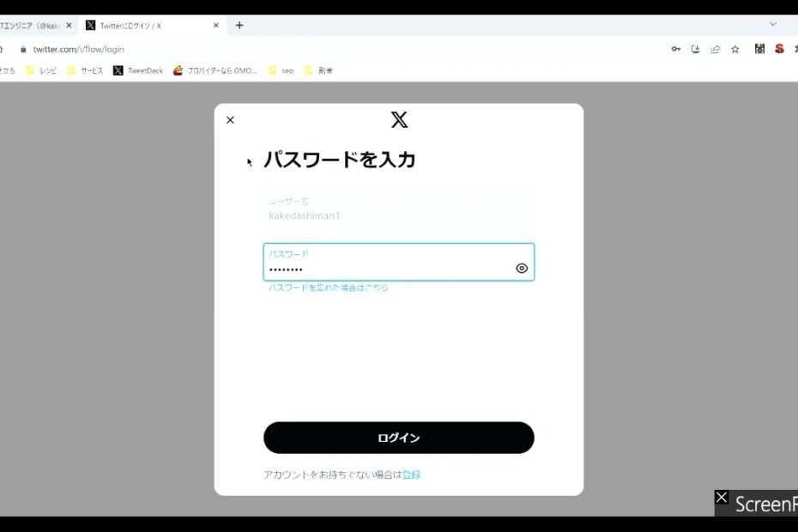Expand the seo bookmark folder
The height and width of the screenshot is (532, 798).
coord(281,71)
